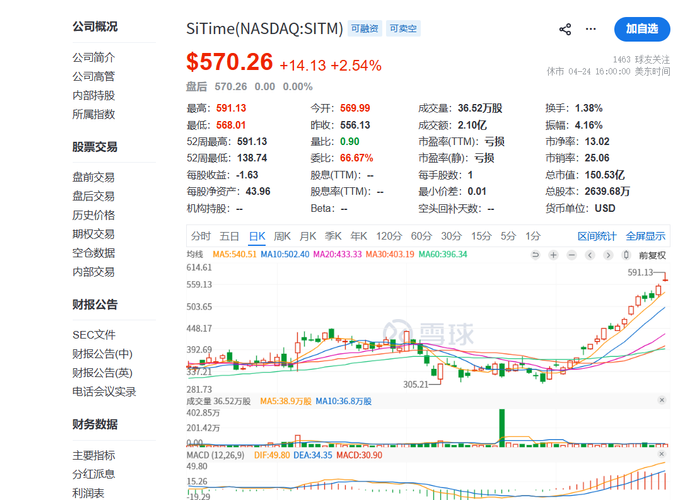Image resolution: width=699 pixels, height=500 pixels.
Task: Select the 30分 chart interval tab
Action: [x=451, y=236]
